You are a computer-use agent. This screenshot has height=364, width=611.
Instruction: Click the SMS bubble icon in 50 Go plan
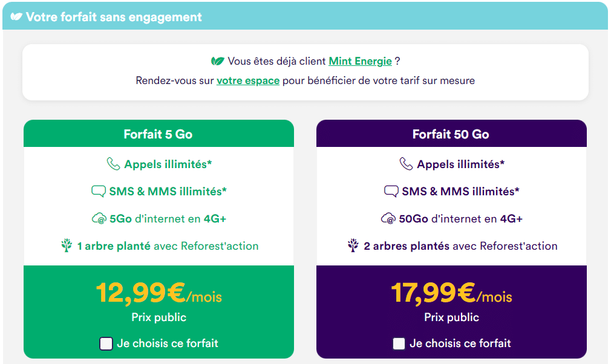391,191
